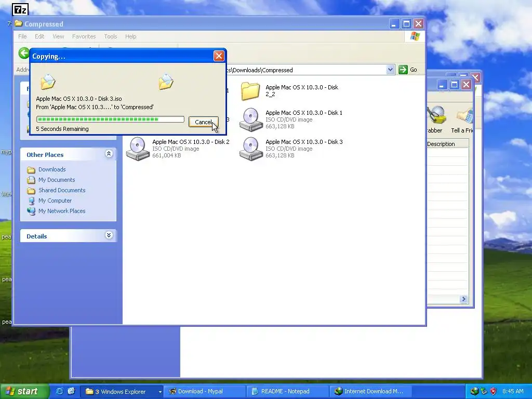Click the destination folder icon in Copying dialog
The image size is (532, 399).
[x=166, y=82]
